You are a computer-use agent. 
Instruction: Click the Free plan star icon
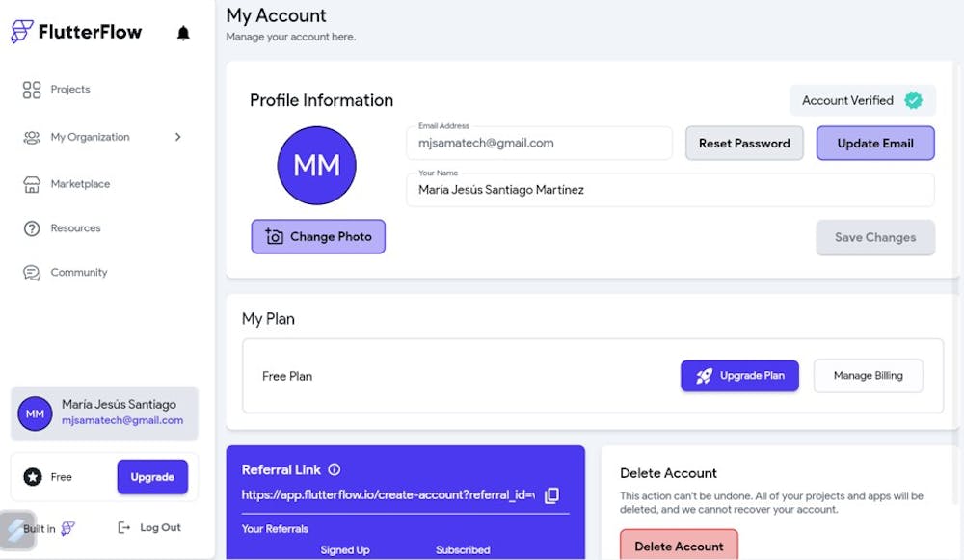[33, 477]
